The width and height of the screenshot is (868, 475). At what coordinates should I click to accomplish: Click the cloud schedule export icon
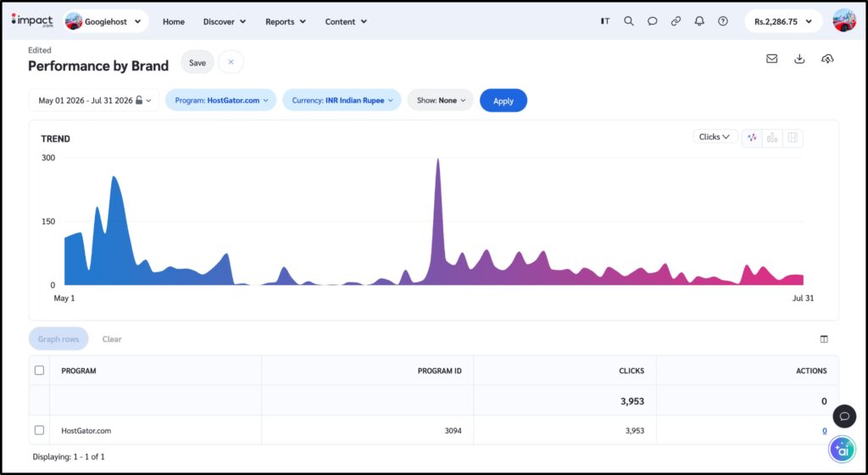tap(827, 59)
